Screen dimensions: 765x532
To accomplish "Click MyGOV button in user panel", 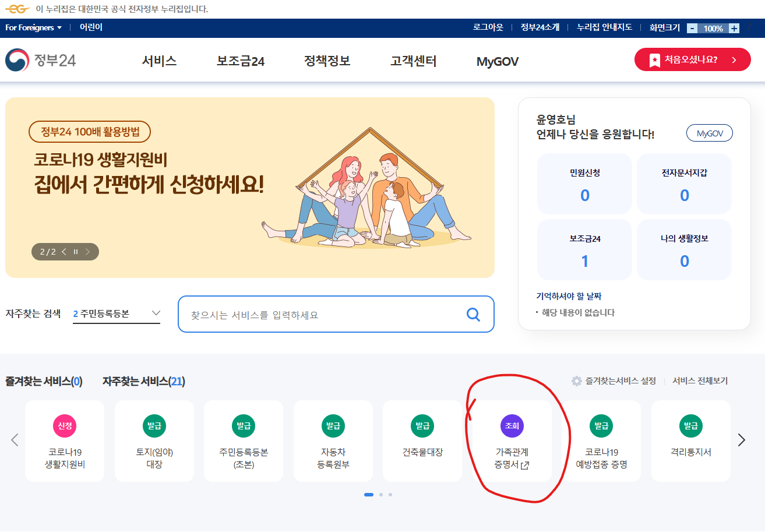I will pyautogui.click(x=710, y=133).
